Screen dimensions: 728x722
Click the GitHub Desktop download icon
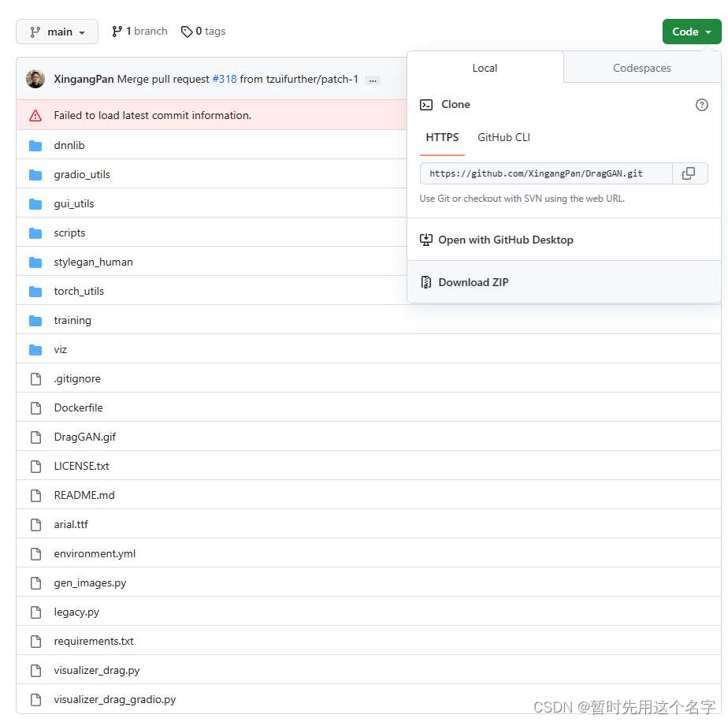click(425, 240)
